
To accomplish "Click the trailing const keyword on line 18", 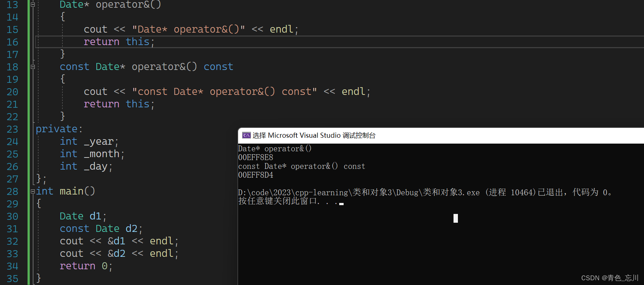I will tap(218, 67).
